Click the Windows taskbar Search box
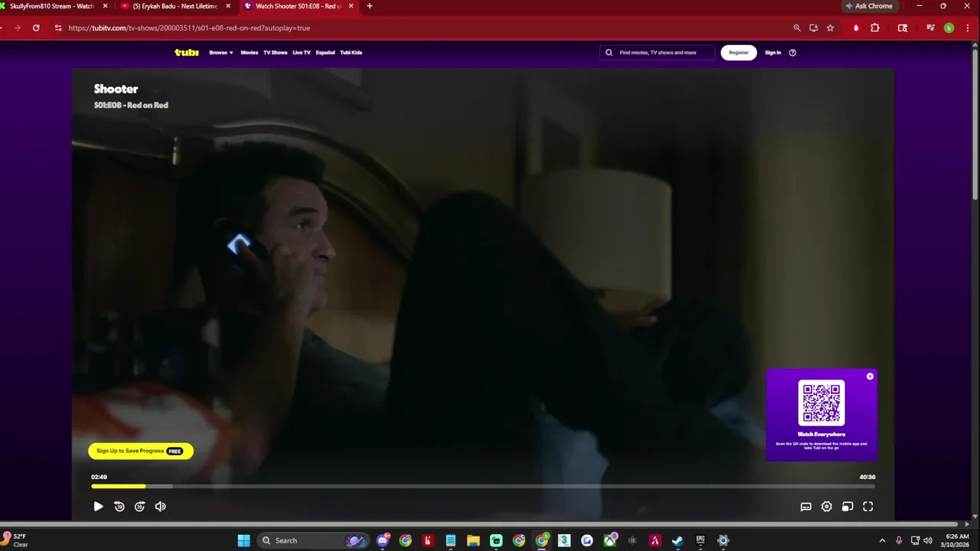Screen dimensions: 980x551 (x=314, y=540)
